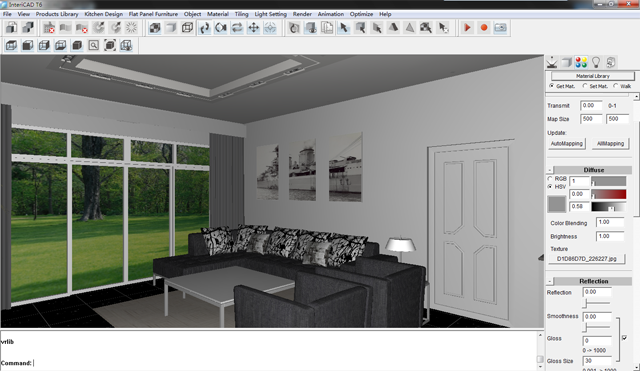Click the camera snapshot icon

click(x=500, y=28)
